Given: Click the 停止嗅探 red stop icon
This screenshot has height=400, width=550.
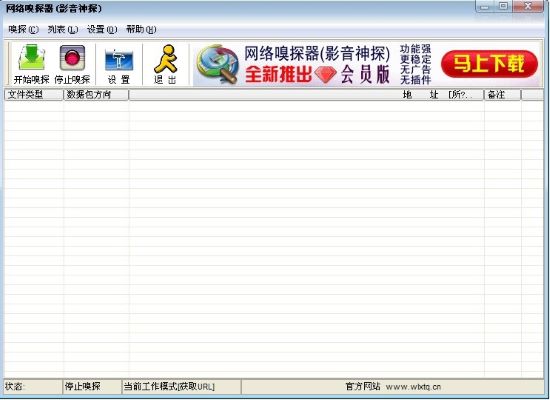Looking at the screenshot, I should tap(72, 58).
